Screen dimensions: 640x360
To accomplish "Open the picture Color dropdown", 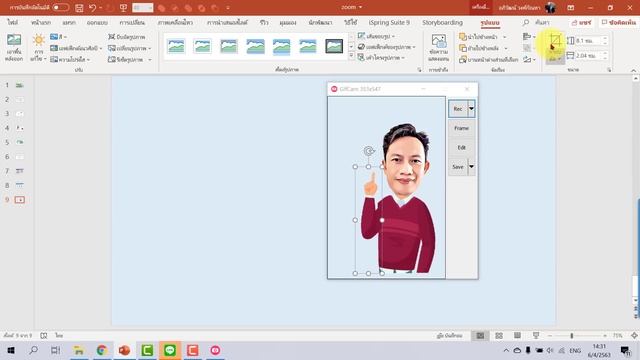I will click(x=58, y=37).
